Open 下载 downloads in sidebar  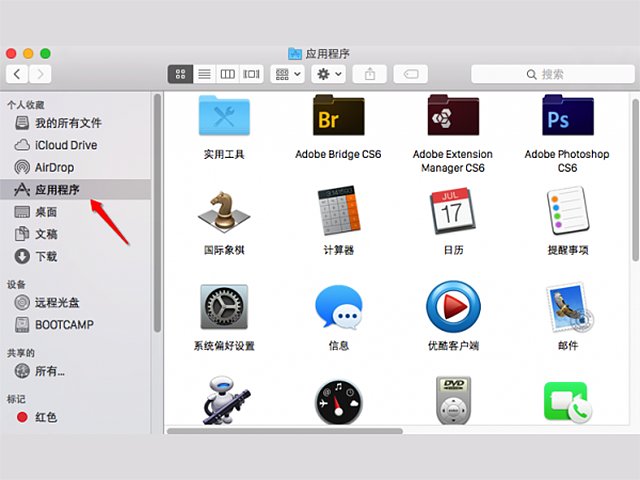76,256
